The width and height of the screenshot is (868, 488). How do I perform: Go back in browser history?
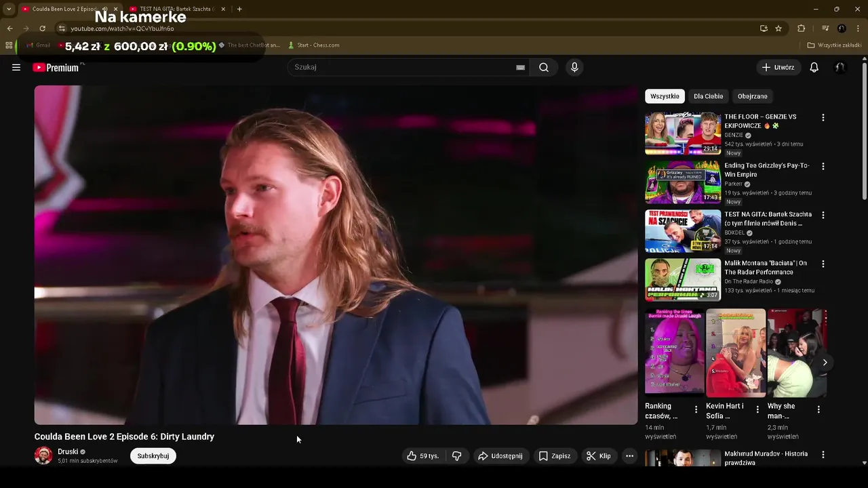(9, 28)
